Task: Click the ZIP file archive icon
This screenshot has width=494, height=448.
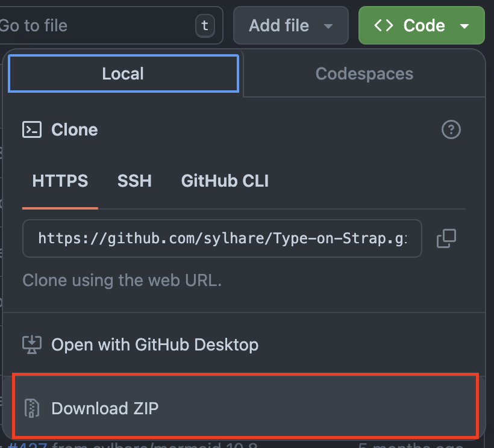Action: (x=31, y=408)
